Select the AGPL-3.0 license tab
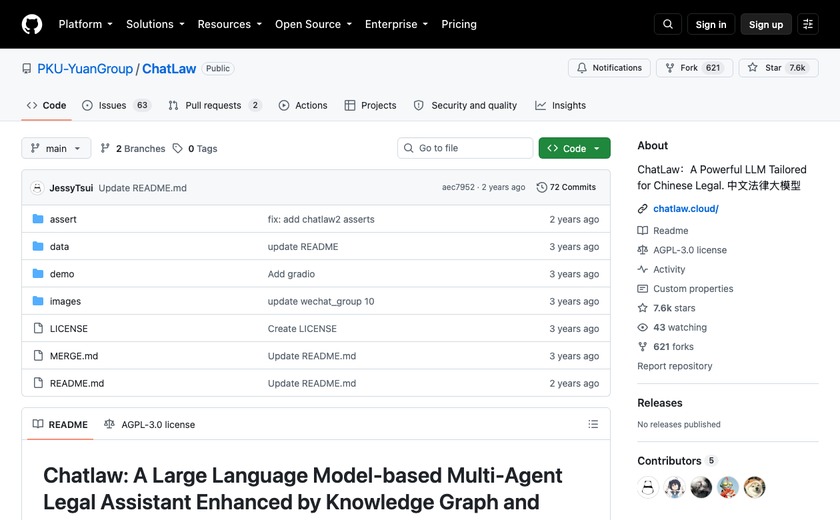Screen dimensions: 840x520 click(149, 424)
